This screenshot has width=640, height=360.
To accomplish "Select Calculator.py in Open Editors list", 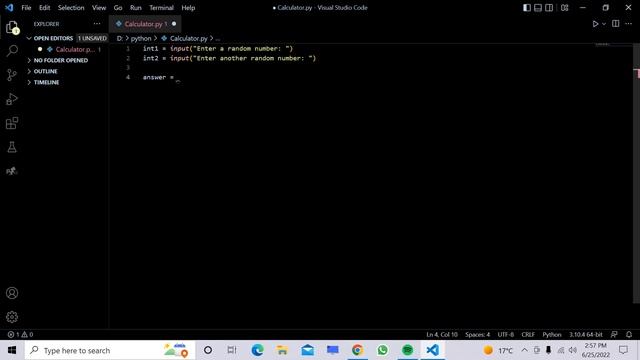I will click(75, 49).
